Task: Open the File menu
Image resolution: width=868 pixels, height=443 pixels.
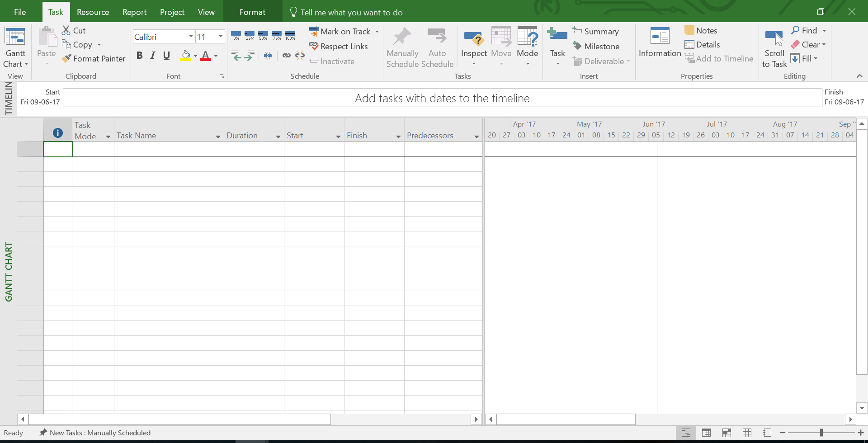Action: [x=20, y=12]
